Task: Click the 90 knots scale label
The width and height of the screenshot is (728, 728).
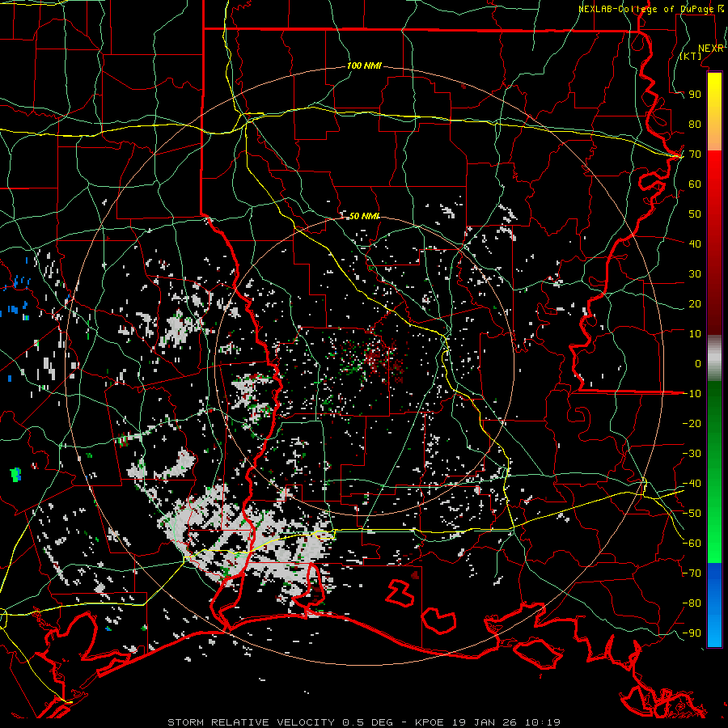Action: (x=695, y=95)
